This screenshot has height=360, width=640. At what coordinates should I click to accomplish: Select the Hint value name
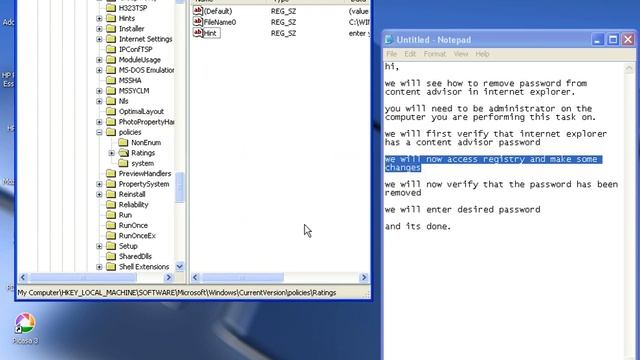[x=210, y=33]
